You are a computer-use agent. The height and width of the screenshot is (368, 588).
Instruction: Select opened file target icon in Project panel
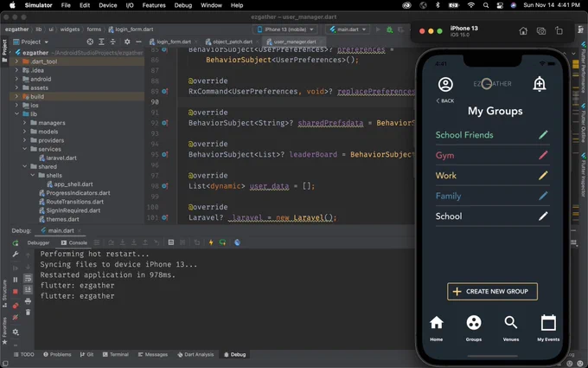[90, 42]
